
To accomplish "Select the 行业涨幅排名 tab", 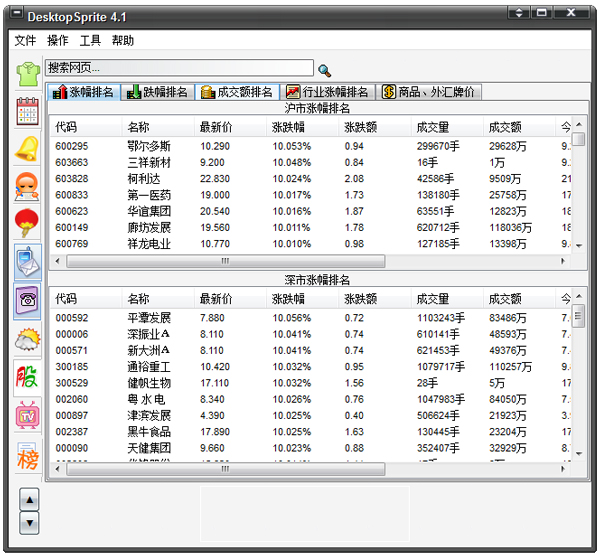I will (327, 92).
